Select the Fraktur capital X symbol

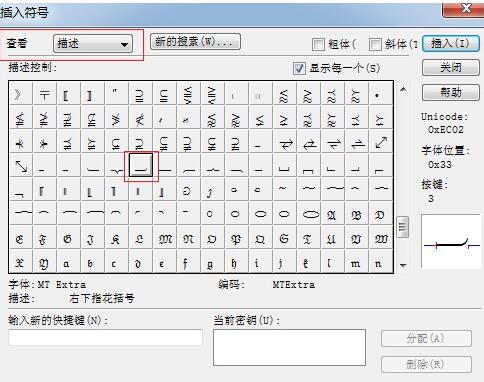(20, 262)
